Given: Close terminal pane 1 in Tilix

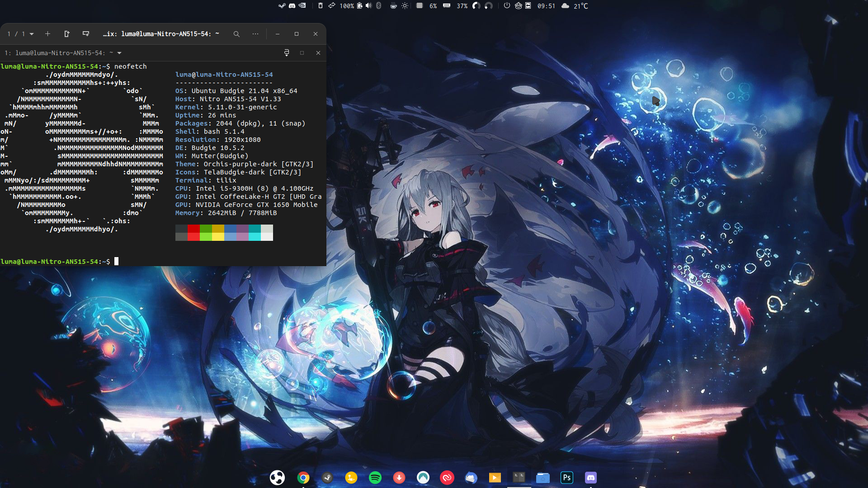Looking at the screenshot, I should click(318, 53).
